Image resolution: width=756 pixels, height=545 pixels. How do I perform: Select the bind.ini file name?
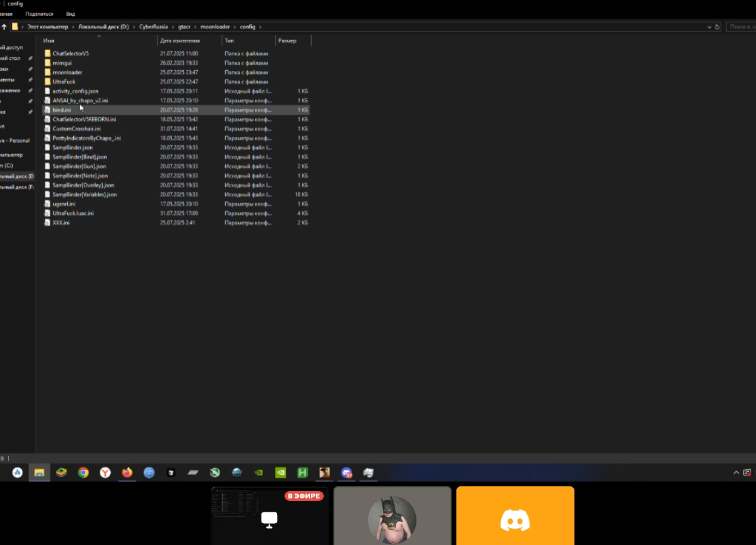[x=62, y=110]
